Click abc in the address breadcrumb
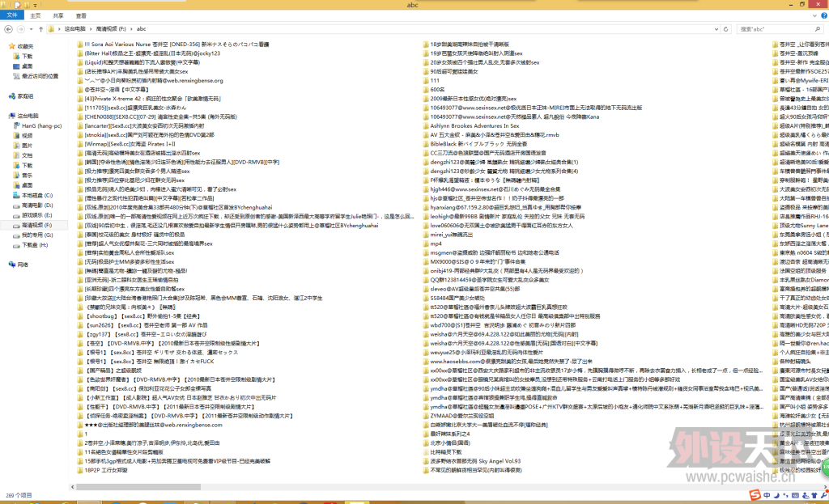Viewport: 829px width, 504px height. coord(141,29)
